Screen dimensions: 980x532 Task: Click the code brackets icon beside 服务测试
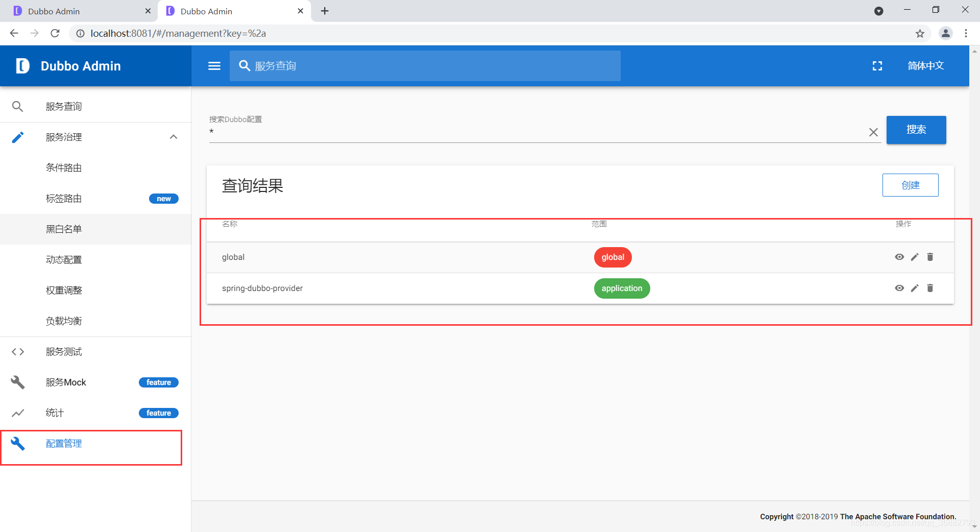(18, 352)
